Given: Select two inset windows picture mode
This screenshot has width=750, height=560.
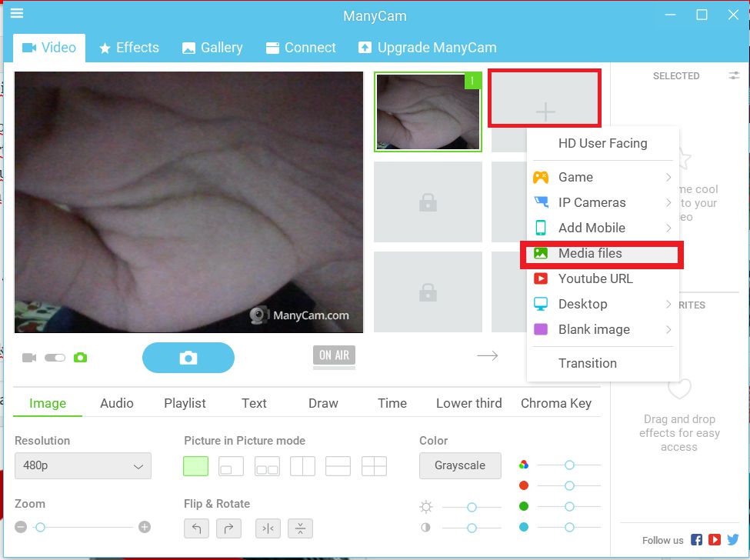Looking at the screenshot, I should (x=267, y=466).
